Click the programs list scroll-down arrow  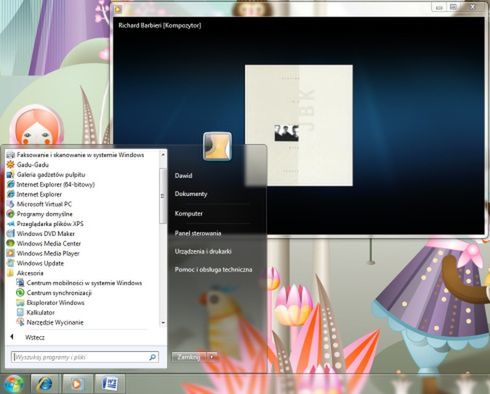coord(163,322)
